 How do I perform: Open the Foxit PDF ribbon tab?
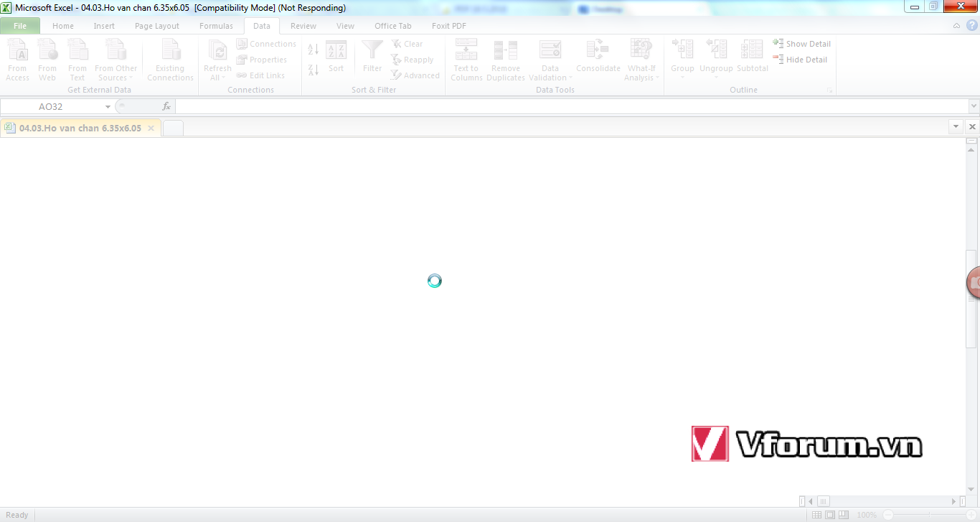(x=449, y=26)
